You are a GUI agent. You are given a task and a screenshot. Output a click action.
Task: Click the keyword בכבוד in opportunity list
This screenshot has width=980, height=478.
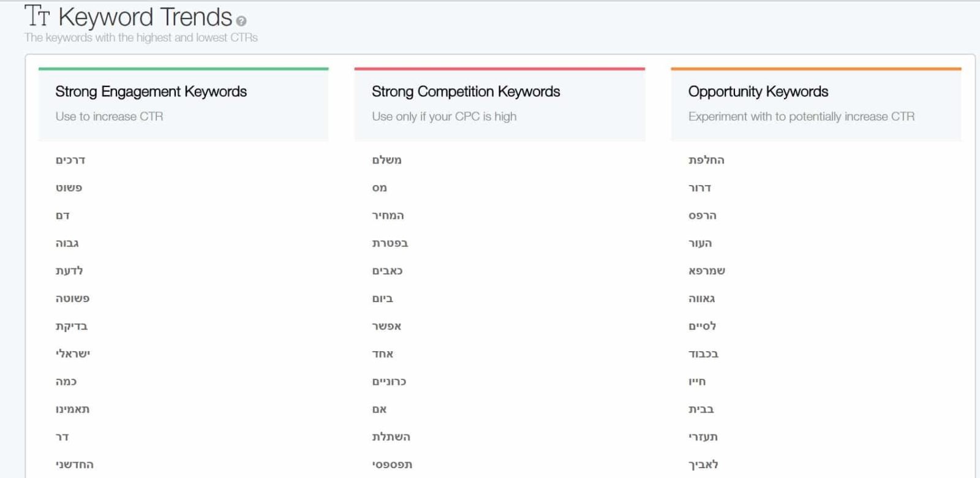[703, 354]
